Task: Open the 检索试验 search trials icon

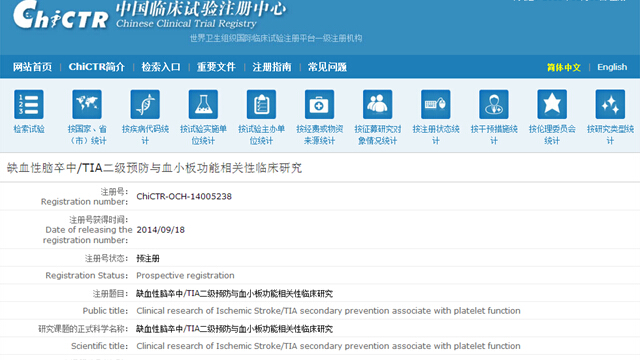Action: 29,104
